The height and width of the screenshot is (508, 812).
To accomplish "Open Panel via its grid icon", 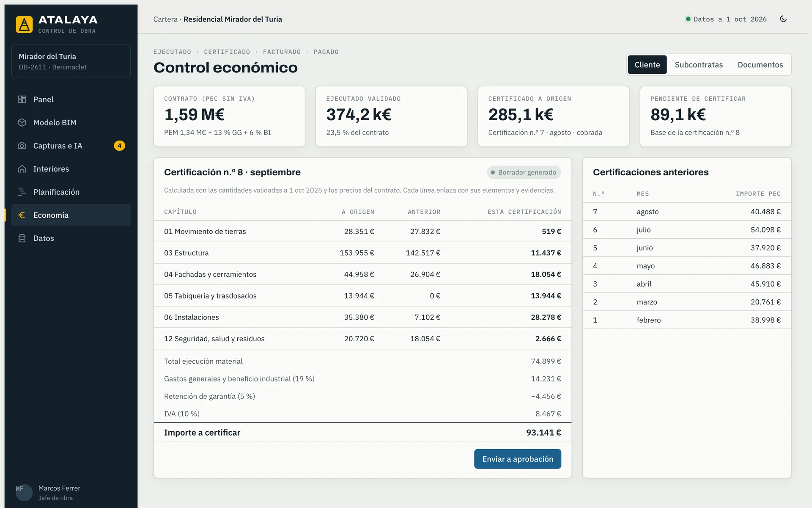I will pyautogui.click(x=22, y=99).
